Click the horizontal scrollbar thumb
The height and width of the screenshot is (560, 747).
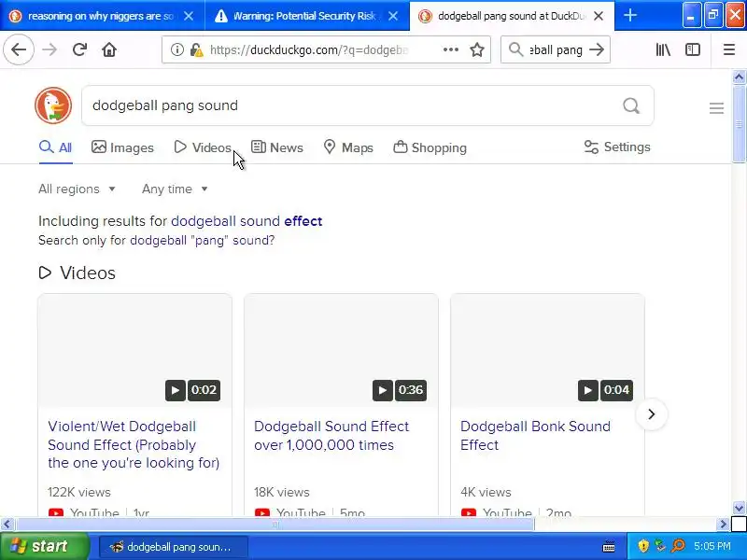click(x=275, y=525)
